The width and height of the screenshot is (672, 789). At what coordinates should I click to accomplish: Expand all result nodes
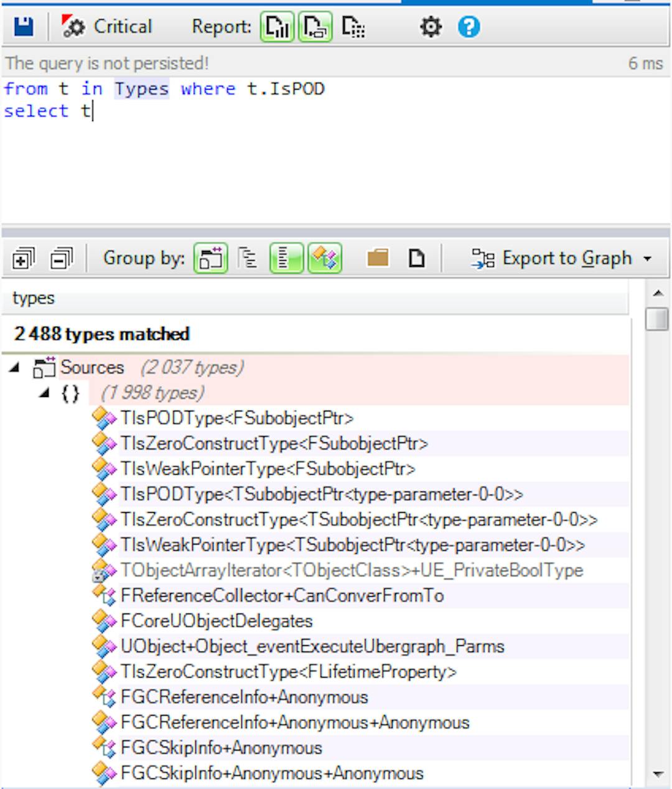click(x=23, y=258)
